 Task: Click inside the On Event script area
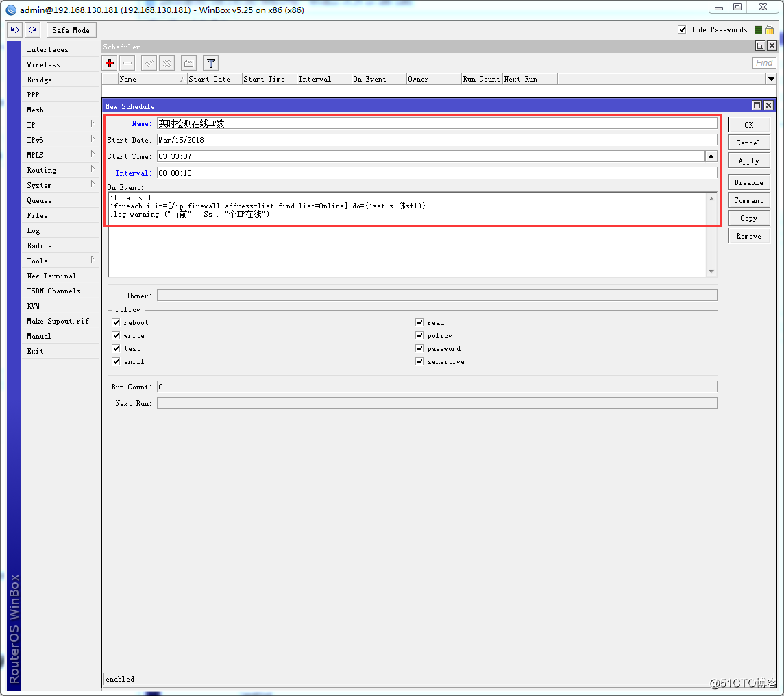(x=408, y=235)
